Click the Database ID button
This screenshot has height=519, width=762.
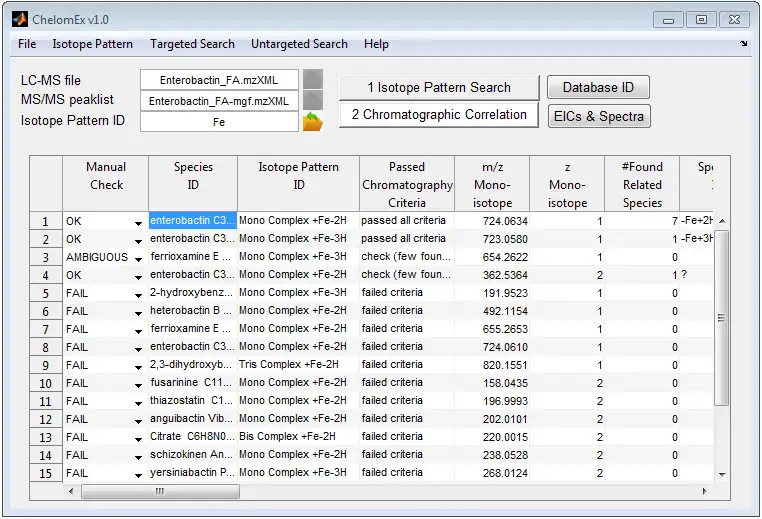click(598, 87)
